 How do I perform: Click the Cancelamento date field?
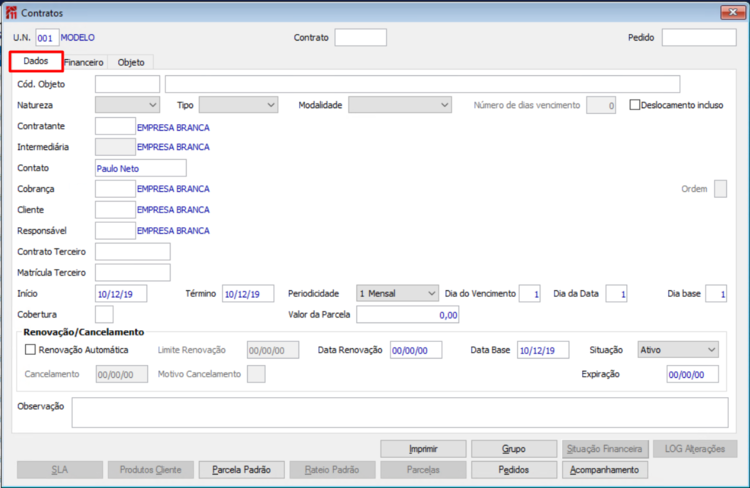click(122, 374)
